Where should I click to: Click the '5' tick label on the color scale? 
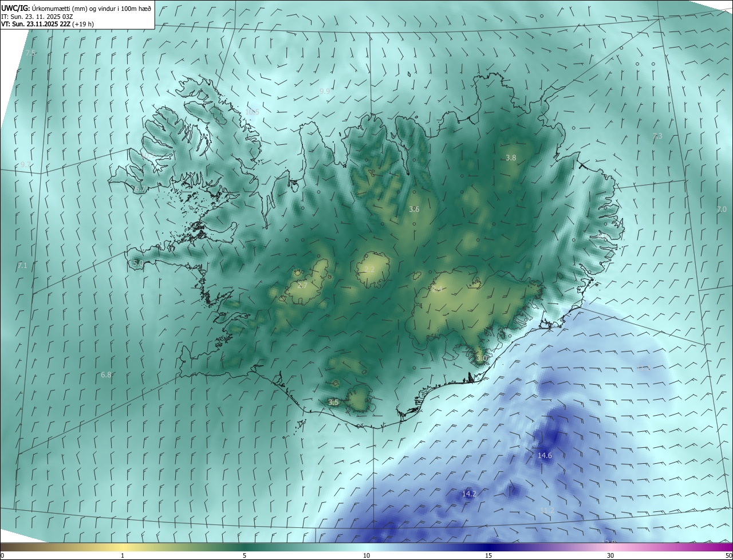coord(245,556)
